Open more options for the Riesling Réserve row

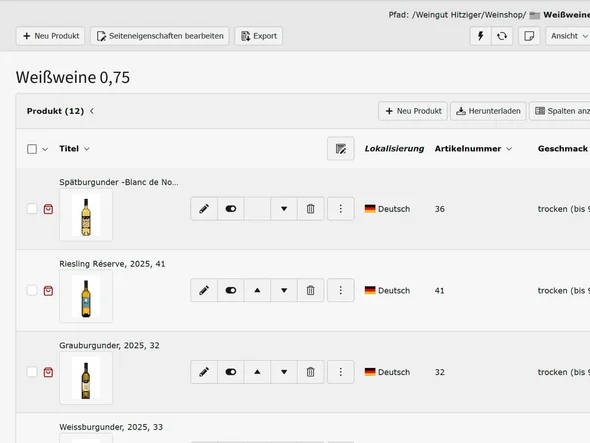pyautogui.click(x=341, y=290)
